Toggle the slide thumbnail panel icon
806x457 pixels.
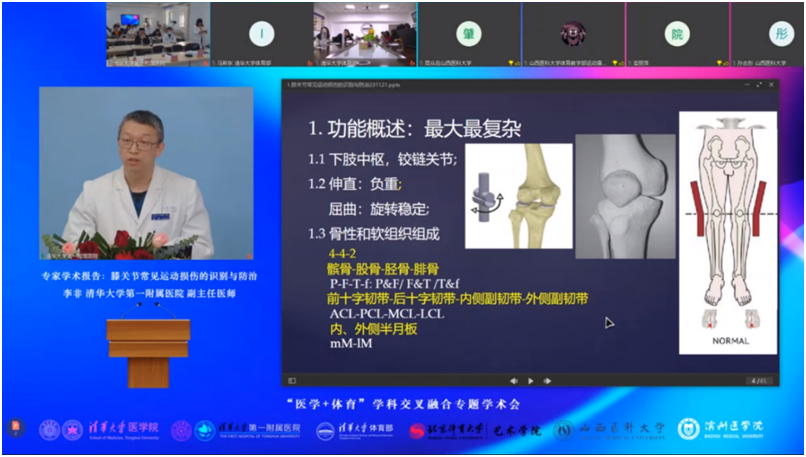click(x=292, y=380)
